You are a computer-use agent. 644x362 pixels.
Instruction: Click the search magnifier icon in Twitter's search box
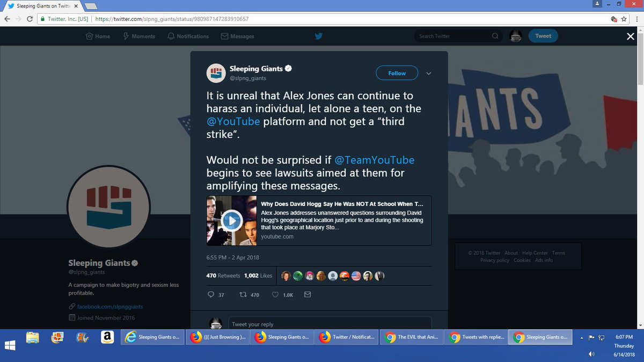tap(495, 36)
